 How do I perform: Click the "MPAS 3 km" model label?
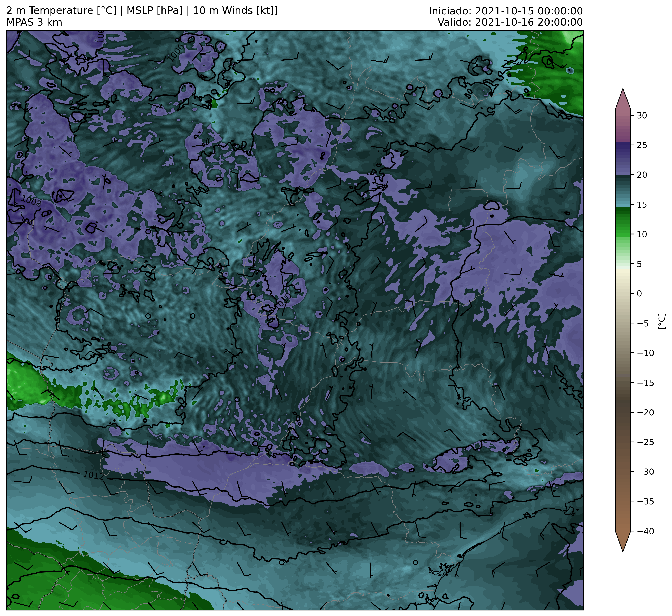(x=34, y=22)
